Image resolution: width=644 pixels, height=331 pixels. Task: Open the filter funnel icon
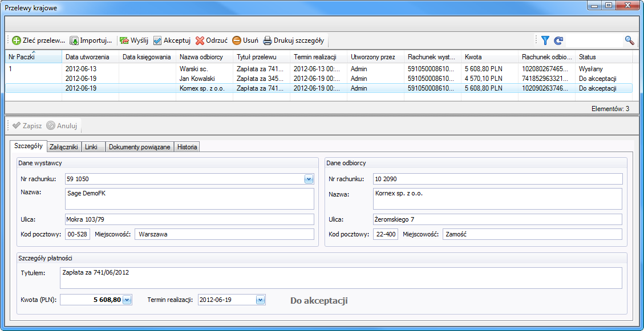click(x=545, y=40)
